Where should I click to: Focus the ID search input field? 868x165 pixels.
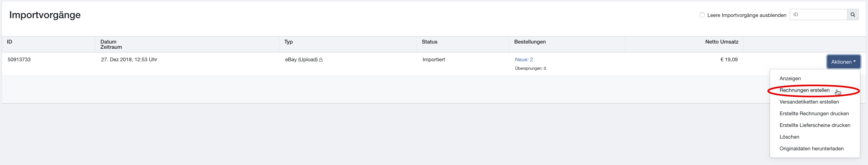[818, 15]
